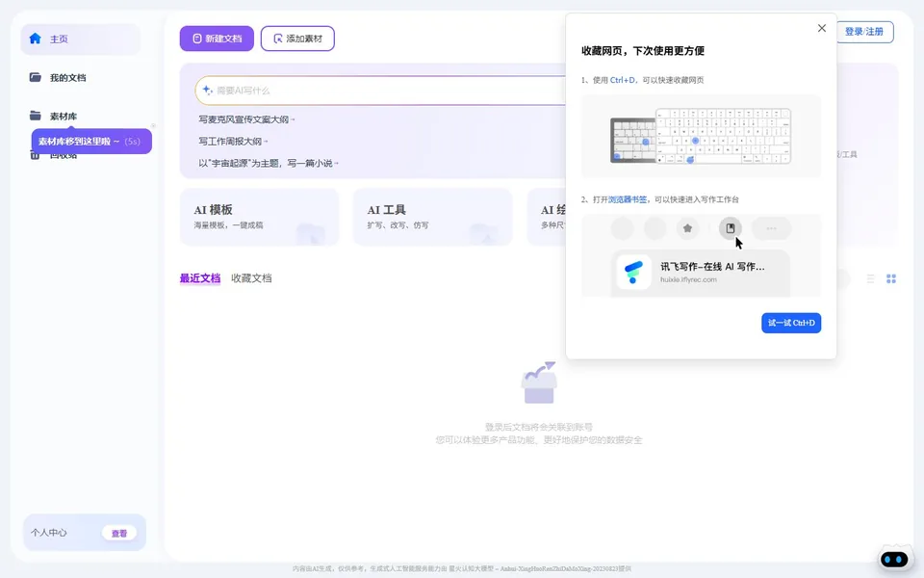Click the empty-box illustration icon
This screenshot has width=924, height=578.
point(539,382)
